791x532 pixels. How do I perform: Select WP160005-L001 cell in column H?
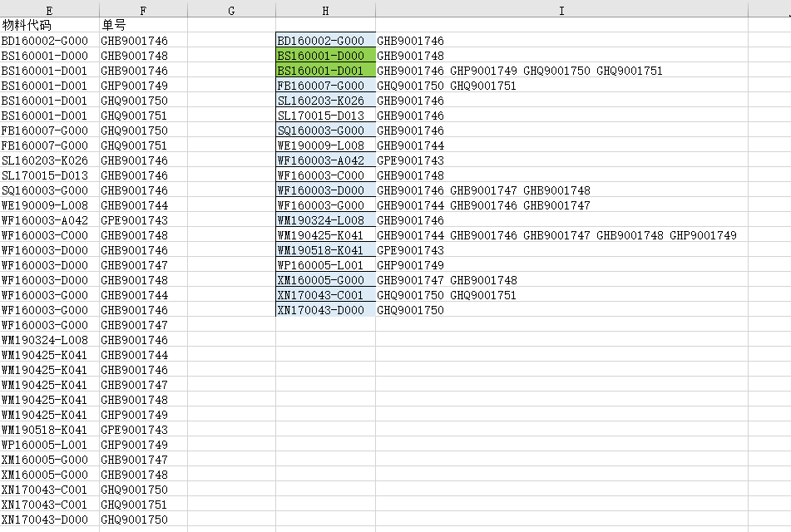tap(325, 264)
